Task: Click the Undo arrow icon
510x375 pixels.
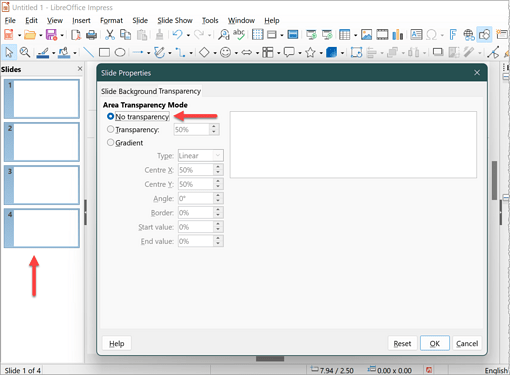Action: click(177, 35)
